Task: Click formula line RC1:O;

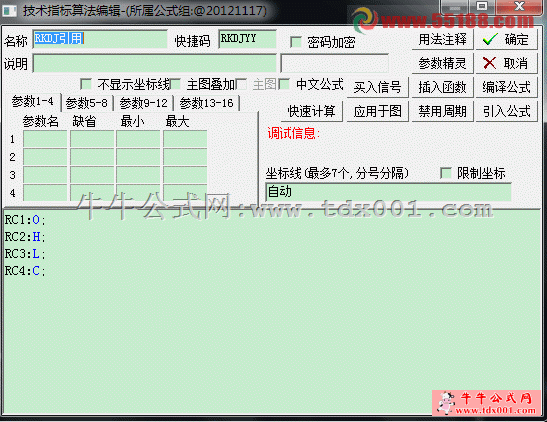Action: (x=25, y=220)
